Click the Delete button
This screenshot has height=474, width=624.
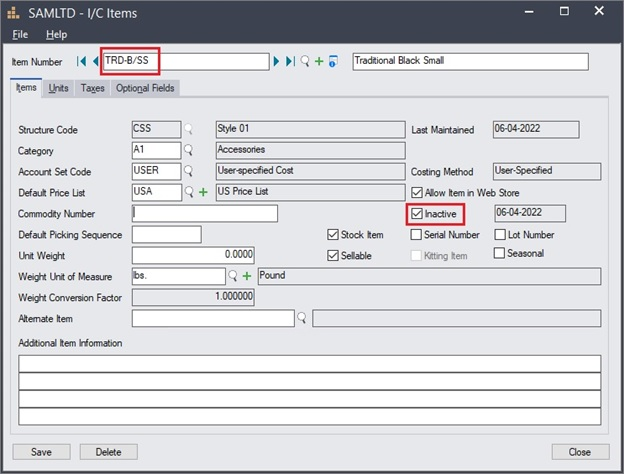coord(109,452)
